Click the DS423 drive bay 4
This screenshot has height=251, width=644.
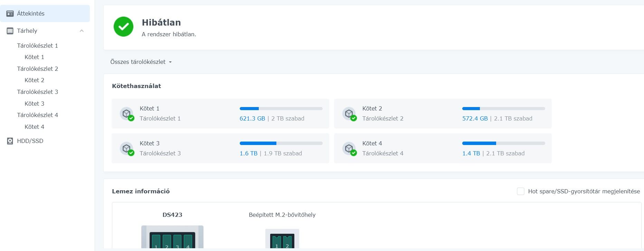(188, 241)
